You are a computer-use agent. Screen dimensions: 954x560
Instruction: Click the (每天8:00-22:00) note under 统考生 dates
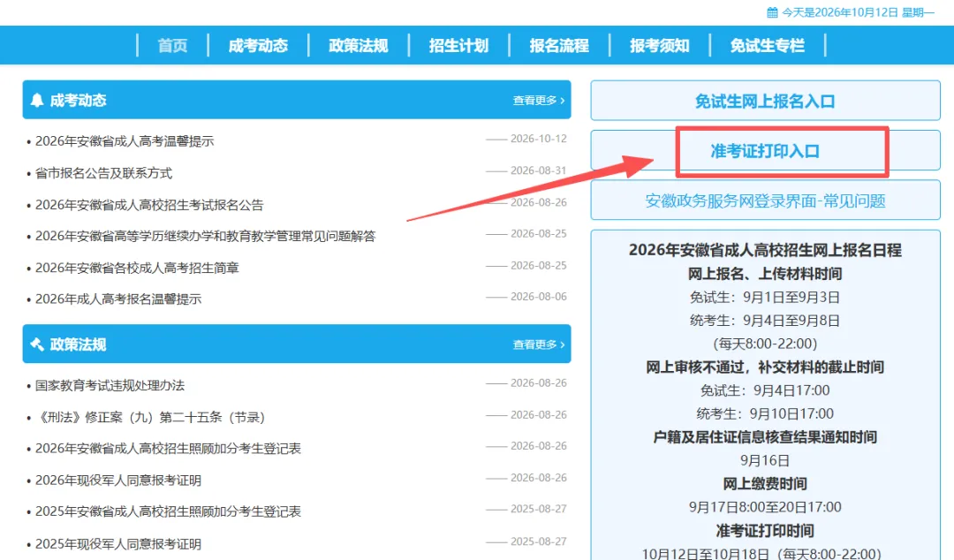(765, 344)
